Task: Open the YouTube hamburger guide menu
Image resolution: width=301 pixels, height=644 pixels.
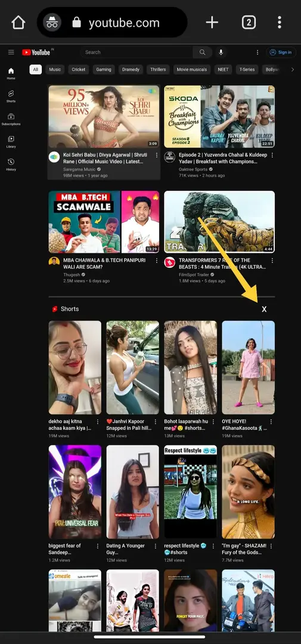Action: click(11, 52)
